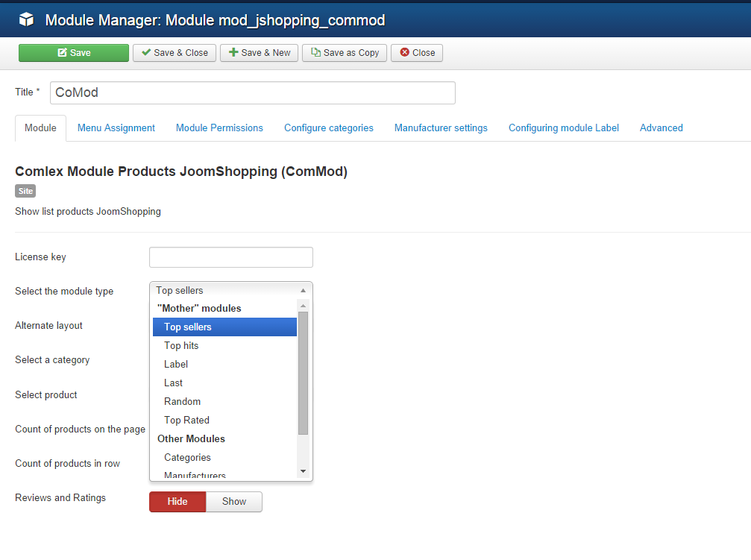751x560 pixels.
Task: Click the green Save button
Action: (x=74, y=53)
